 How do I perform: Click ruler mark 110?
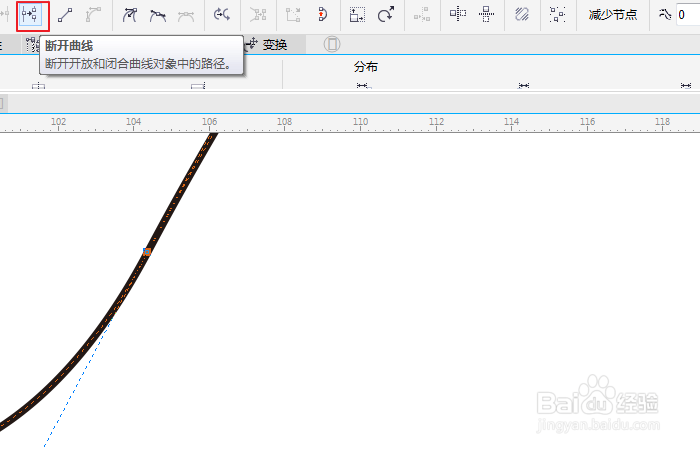360,121
